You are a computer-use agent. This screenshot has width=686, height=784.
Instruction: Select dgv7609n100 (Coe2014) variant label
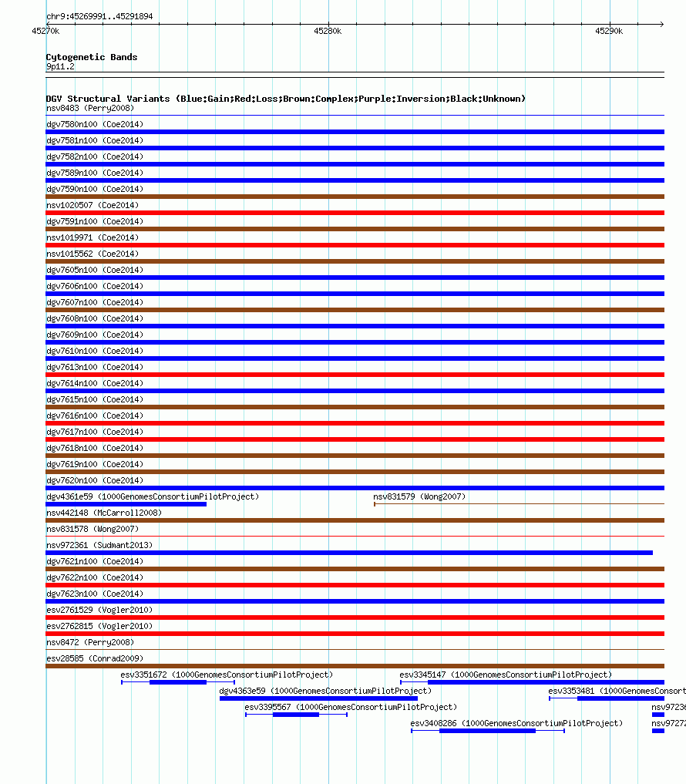pos(95,335)
